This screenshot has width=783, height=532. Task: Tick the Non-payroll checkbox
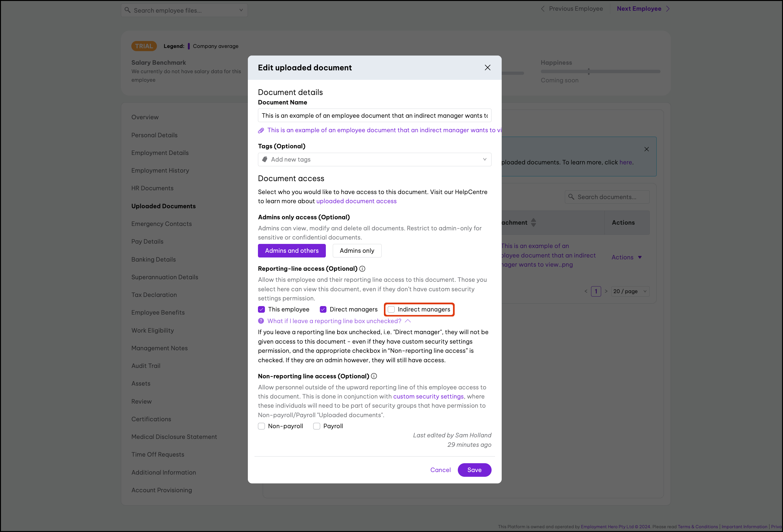coord(261,426)
